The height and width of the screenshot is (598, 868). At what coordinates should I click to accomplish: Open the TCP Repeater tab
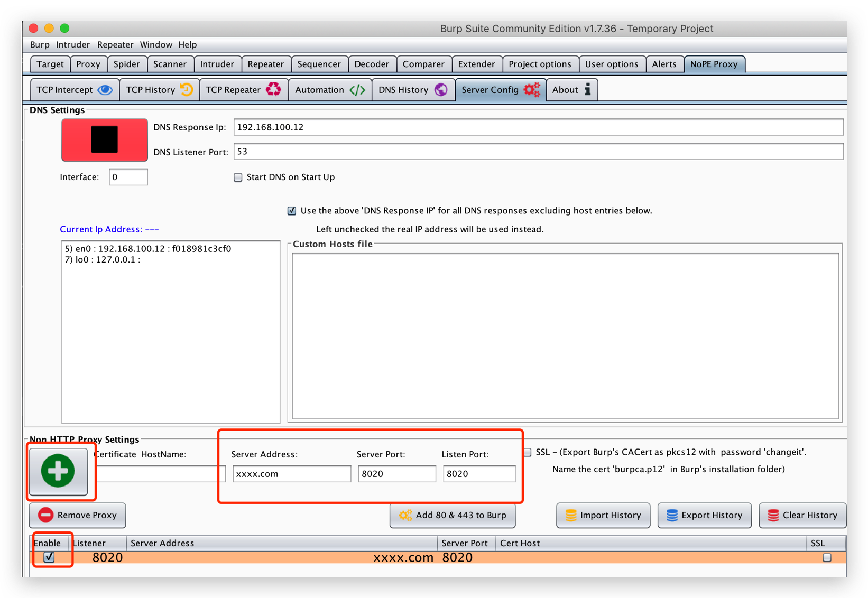click(x=244, y=90)
